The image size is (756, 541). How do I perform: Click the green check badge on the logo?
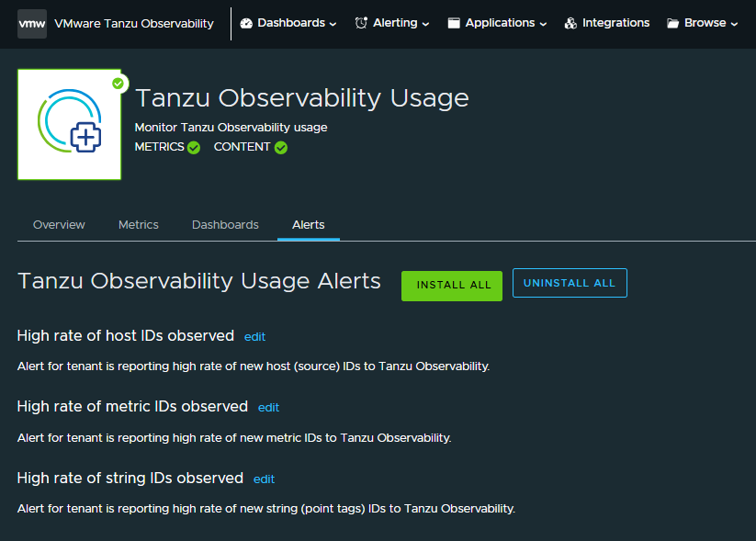(x=118, y=84)
